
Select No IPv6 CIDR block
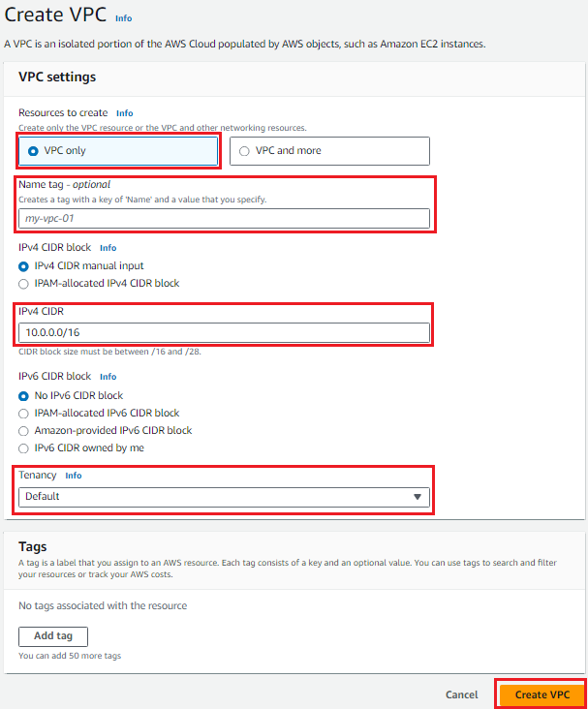(24, 395)
